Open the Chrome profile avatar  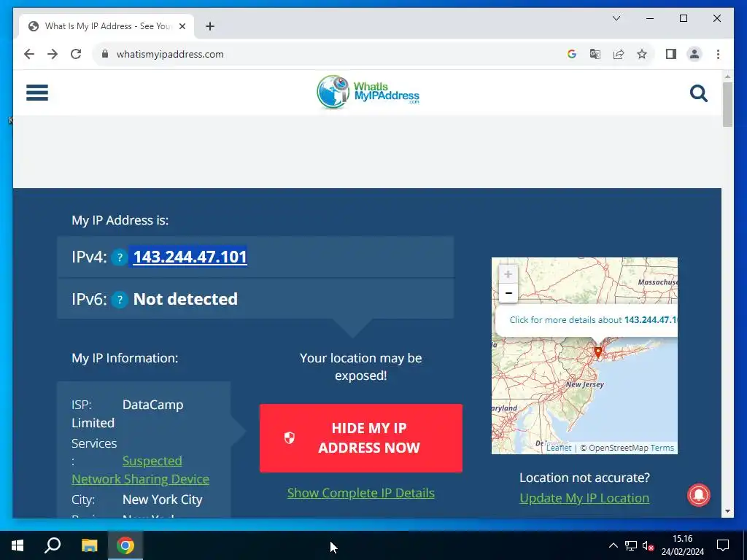tap(694, 54)
